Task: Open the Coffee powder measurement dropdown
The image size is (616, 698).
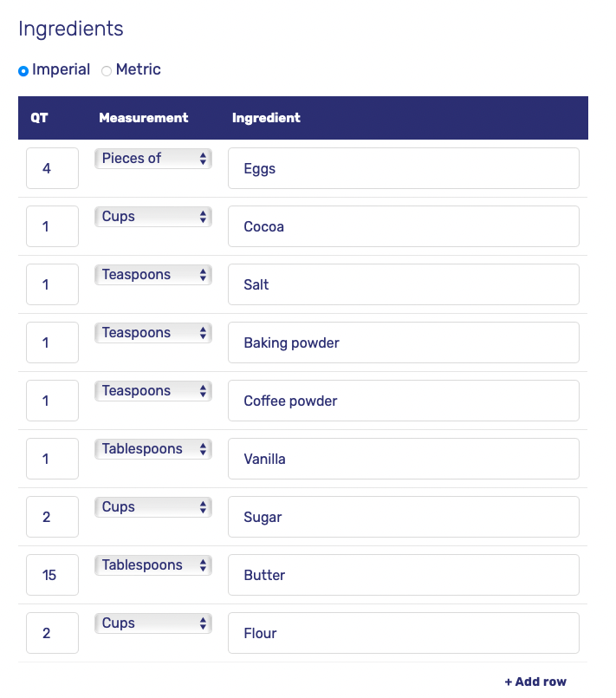Action: 152,391
